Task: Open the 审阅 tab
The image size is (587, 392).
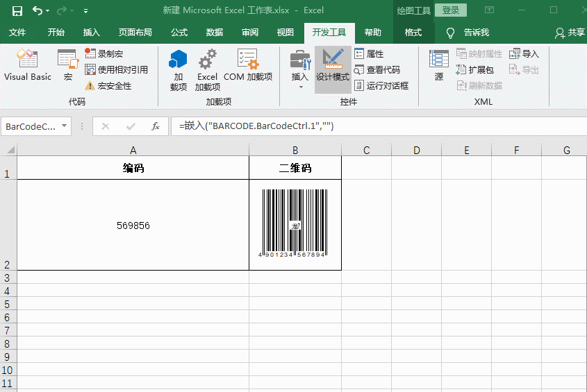Action: (250, 33)
